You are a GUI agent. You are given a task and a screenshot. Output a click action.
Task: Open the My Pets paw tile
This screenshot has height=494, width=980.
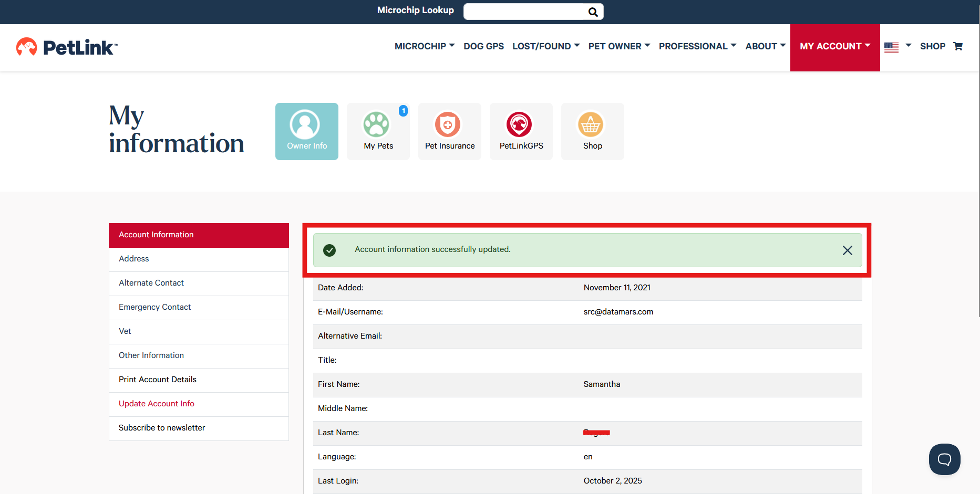378,131
